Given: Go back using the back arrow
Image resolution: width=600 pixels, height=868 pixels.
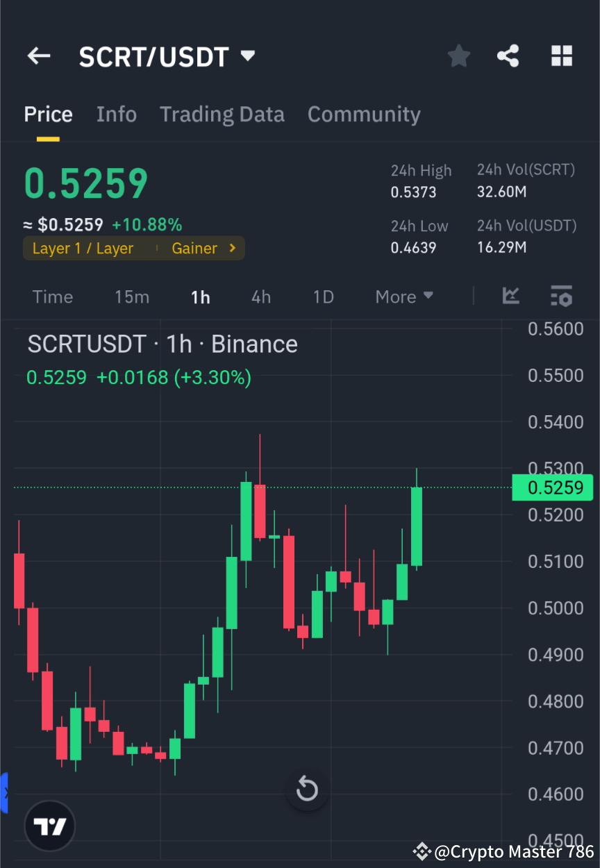Looking at the screenshot, I should click(38, 56).
